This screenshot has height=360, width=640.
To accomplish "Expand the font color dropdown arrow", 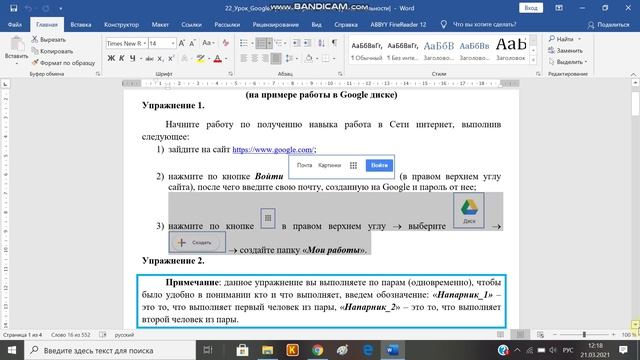I will 226,59.
